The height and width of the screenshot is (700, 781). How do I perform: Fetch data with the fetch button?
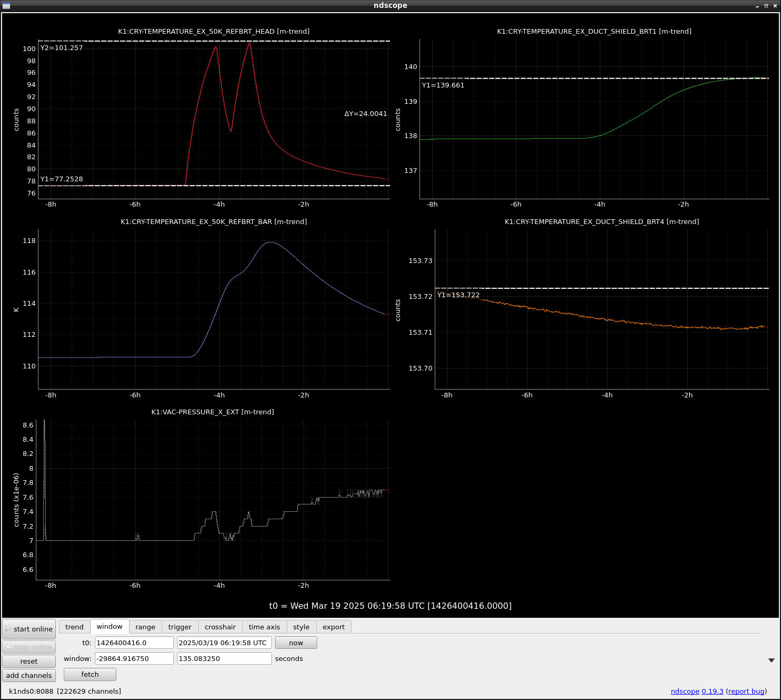pos(90,674)
